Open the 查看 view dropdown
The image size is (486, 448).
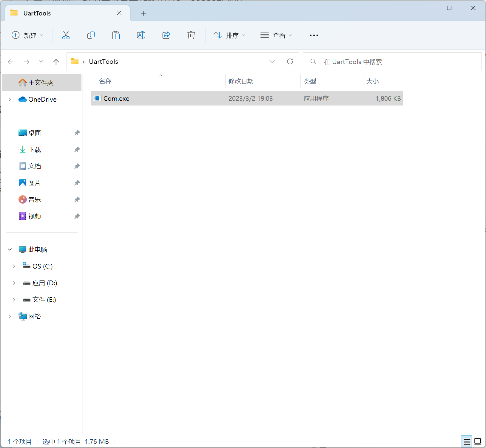pos(276,35)
